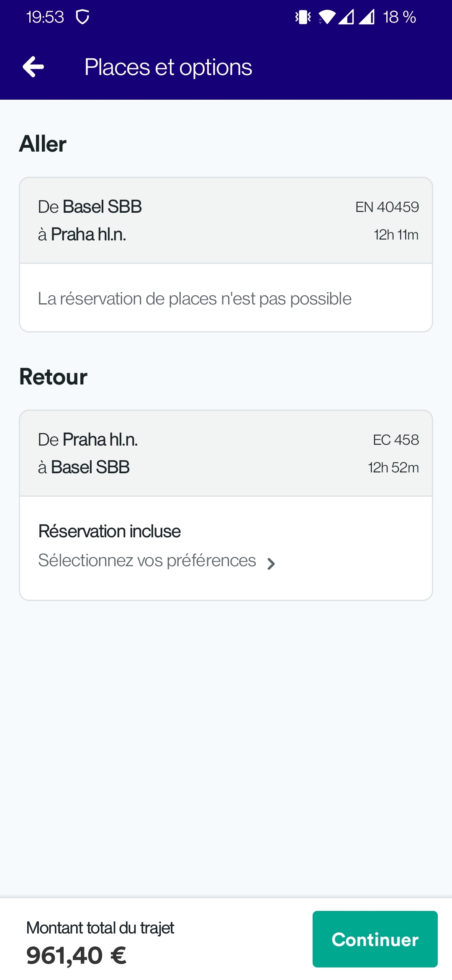Image resolution: width=452 pixels, height=980 pixels.
Task: Expand seat preferences chevron arrow
Action: (x=271, y=564)
